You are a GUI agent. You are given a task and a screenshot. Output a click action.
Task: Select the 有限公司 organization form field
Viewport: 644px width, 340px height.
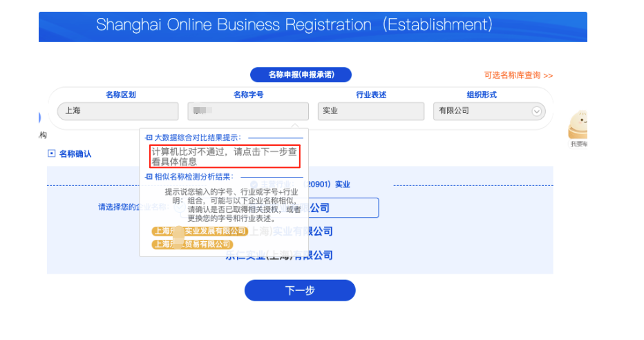click(484, 111)
